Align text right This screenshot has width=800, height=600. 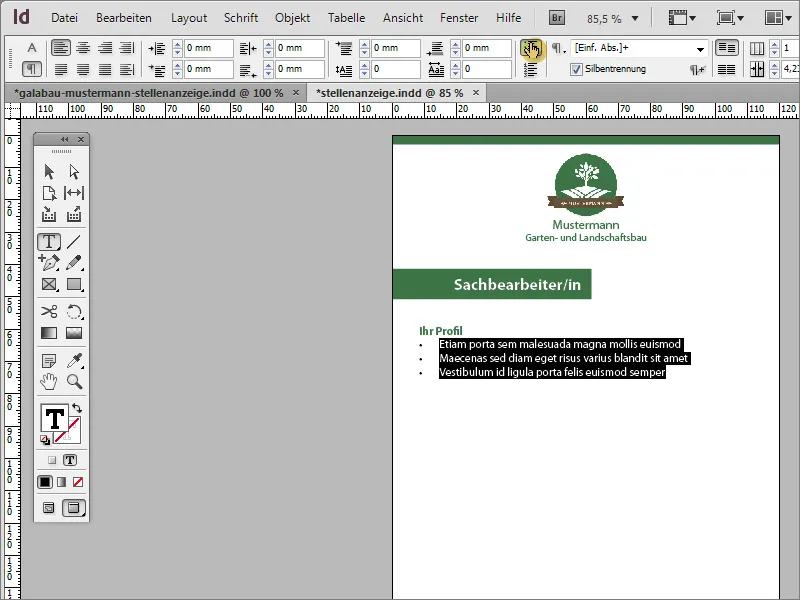pyautogui.click(x=105, y=48)
